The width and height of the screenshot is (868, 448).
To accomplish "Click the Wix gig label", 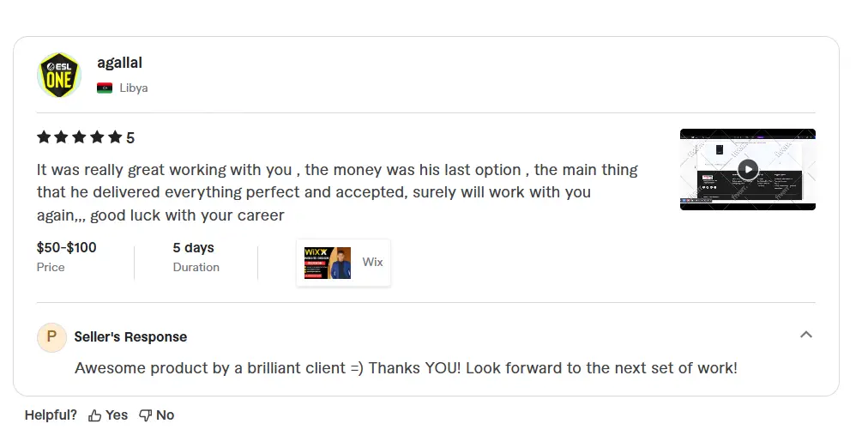I will click(372, 262).
